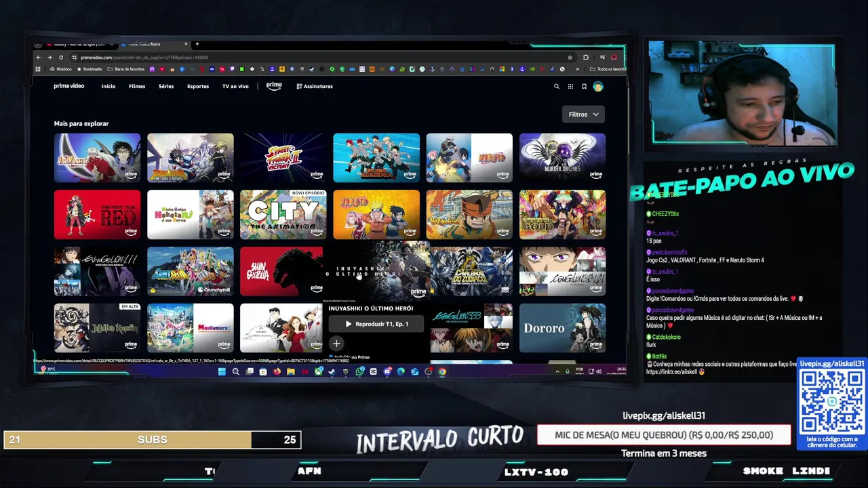Screen dimensions: 868x488
Task: Go back with the browser back arrow
Action: click(x=38, y=58)
